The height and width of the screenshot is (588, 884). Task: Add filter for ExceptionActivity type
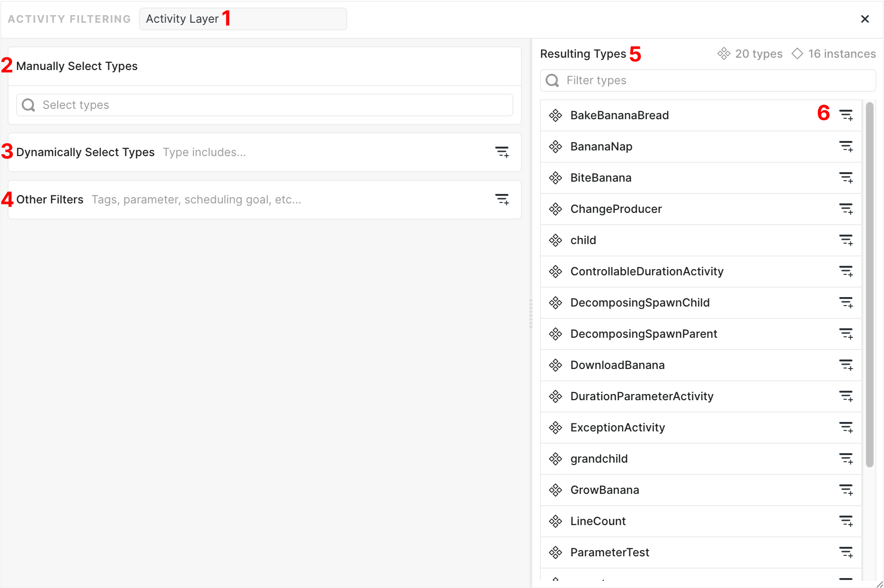(x=847, y=427)
